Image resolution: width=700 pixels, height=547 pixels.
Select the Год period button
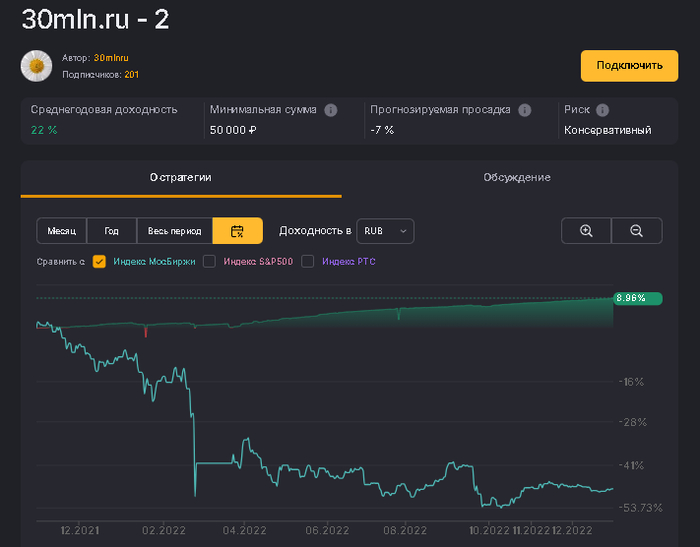click(111, 231)
